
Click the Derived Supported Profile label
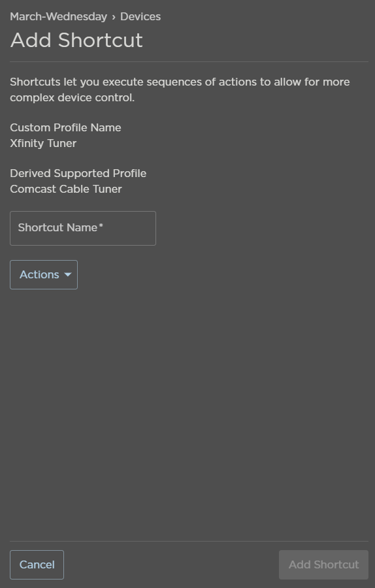[78, 173]
